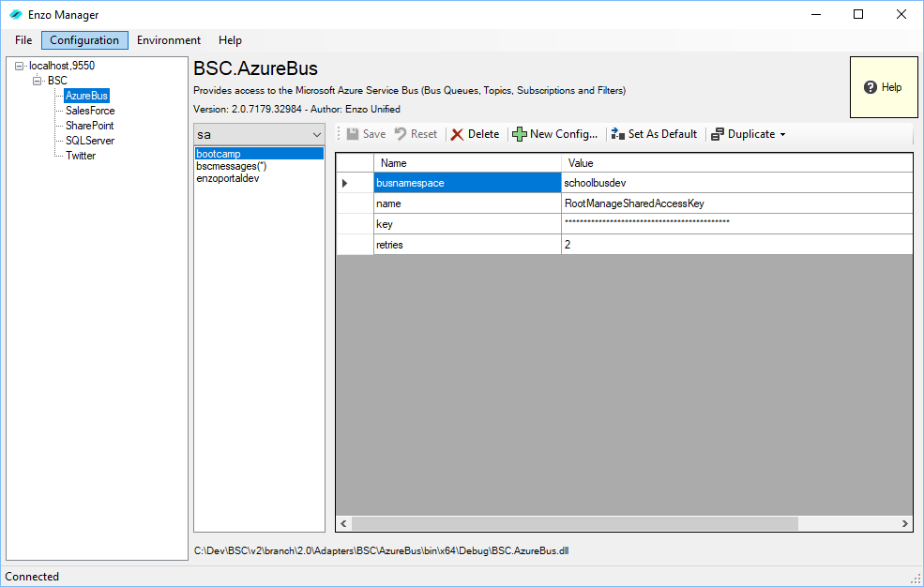
Task: Select the localhost,9550 server node
Action: click(62, 66)
